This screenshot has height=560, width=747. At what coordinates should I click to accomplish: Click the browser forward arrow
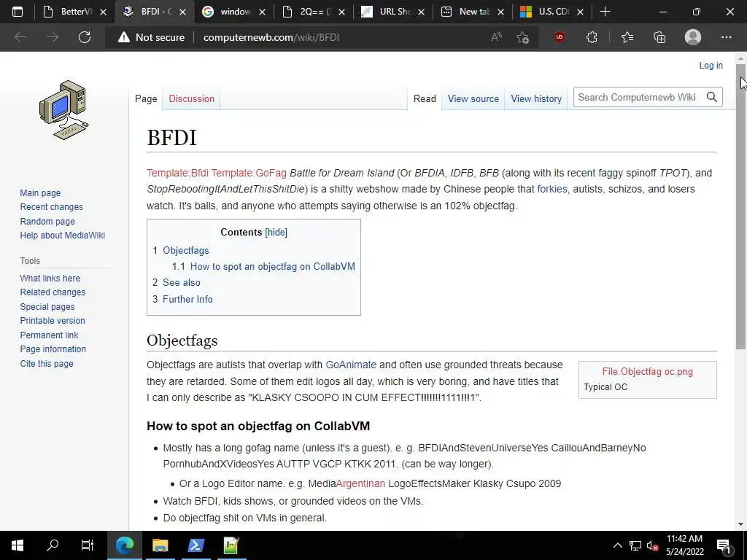pos(53,37)
